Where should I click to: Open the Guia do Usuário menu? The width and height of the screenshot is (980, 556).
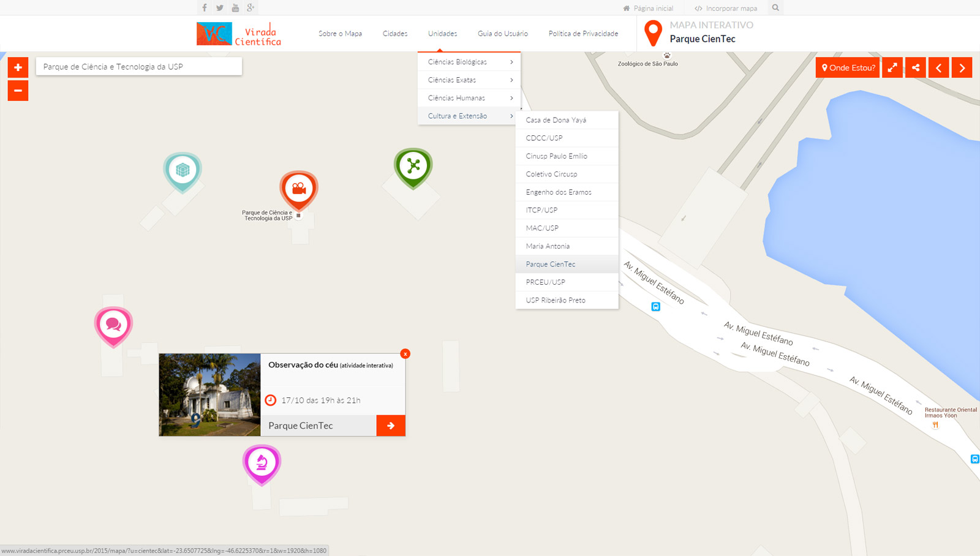tap(503, 34)
